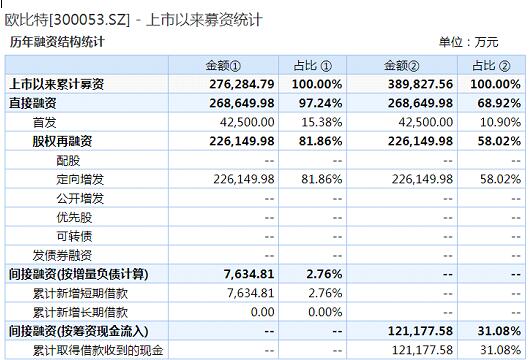Click the 定向增发 row label
This screenshot has width=530, height=360.
click(80, 179)
